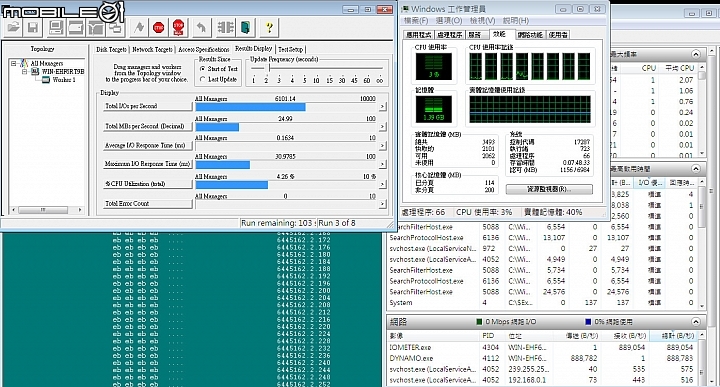Switch to the 服務 tab in Task Manager

coord(475,35)
